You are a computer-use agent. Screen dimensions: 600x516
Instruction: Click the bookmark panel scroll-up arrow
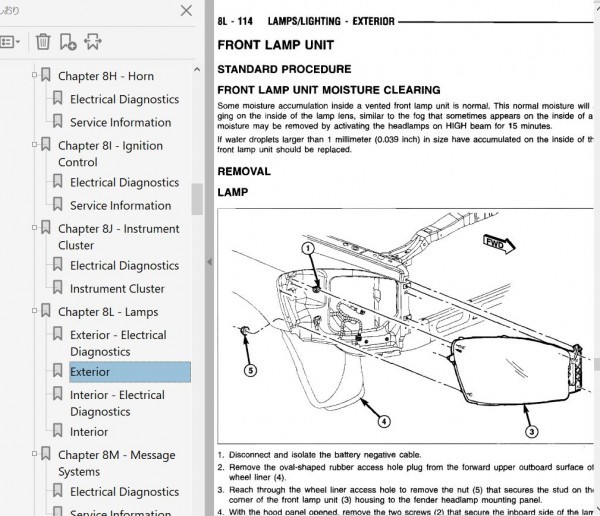click(197, 70)
